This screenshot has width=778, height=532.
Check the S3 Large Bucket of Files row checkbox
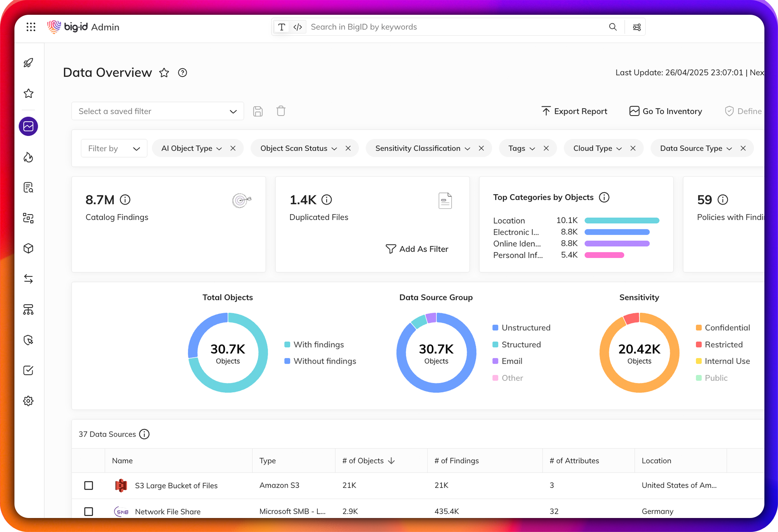point(89,486)
